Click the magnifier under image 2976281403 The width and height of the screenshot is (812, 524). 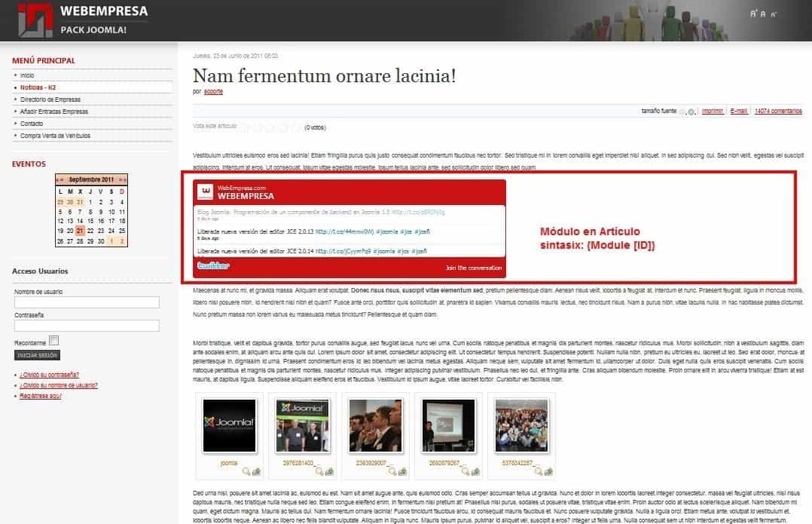319,471
